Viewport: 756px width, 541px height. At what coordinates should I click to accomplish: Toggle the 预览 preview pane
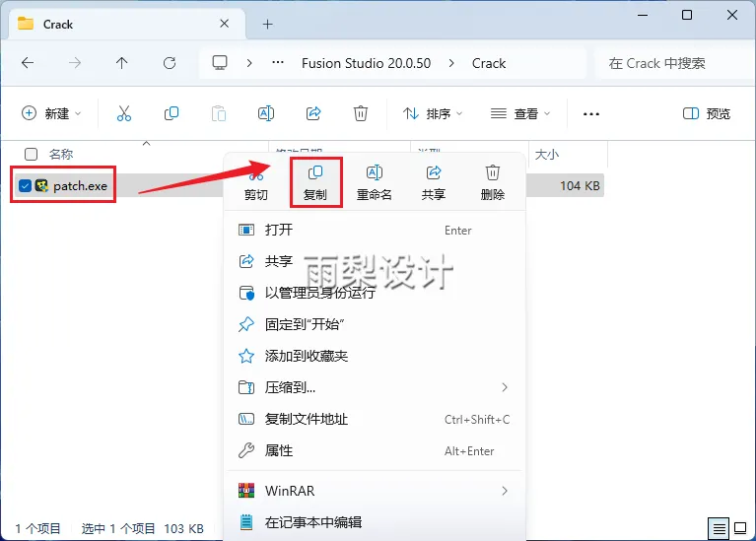pos(707,113)
